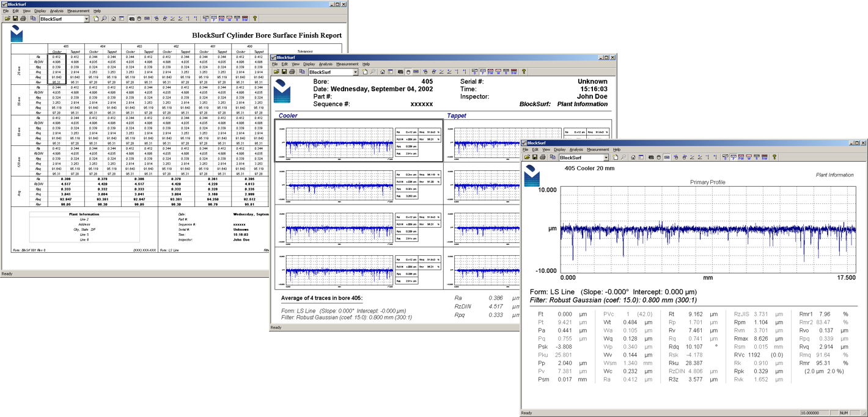The image size is (868, 417).
Task: Zoom magnifier icon in the report window toolbar
Action: pyautogui.click(x=105, y=19)
